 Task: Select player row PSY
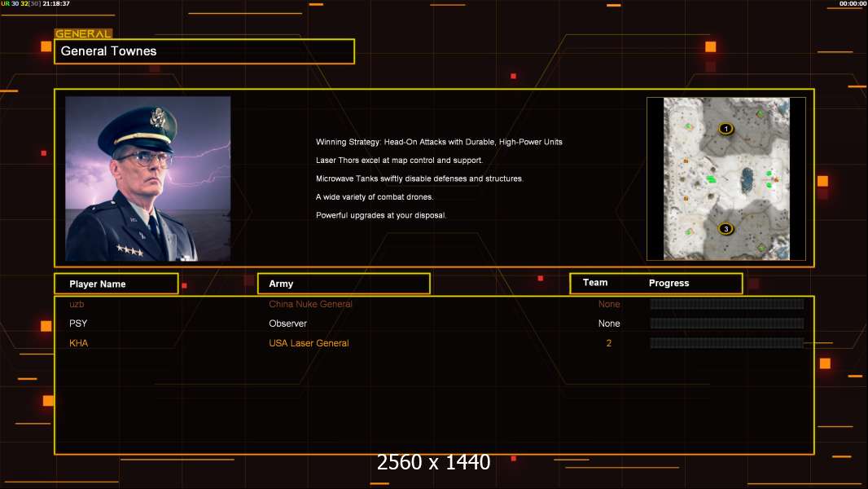coord(434,324)
